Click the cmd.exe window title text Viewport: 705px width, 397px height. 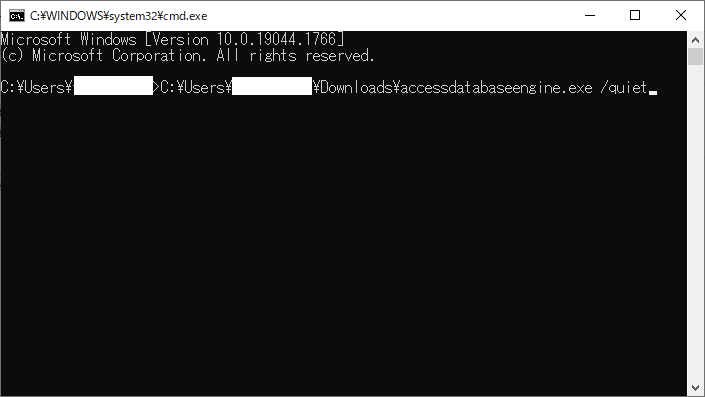point(119,16)
